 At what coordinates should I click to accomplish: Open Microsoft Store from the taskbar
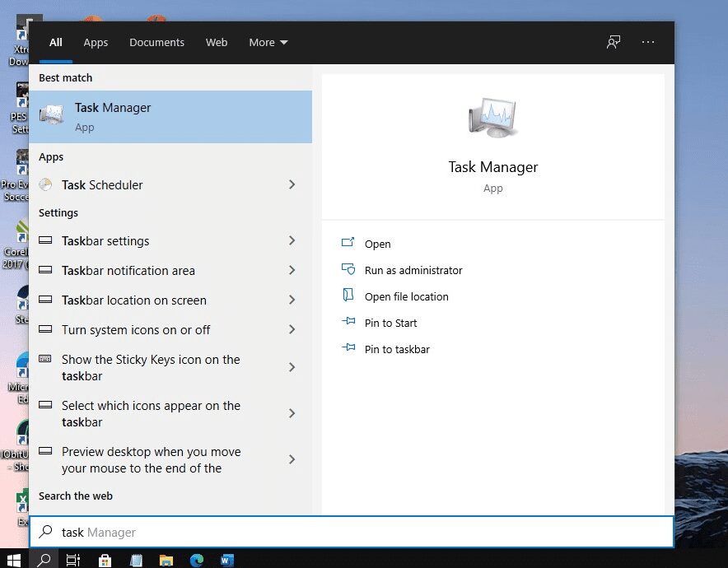(105, 560)
